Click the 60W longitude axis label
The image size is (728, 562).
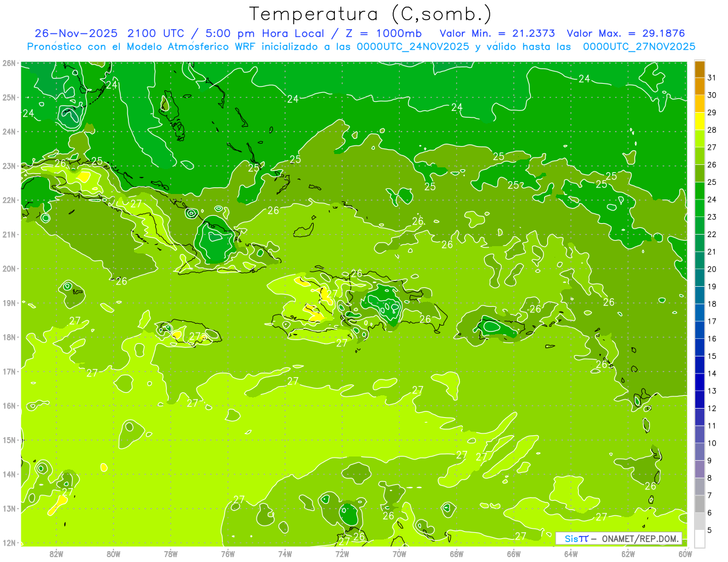tap(686, 554)
